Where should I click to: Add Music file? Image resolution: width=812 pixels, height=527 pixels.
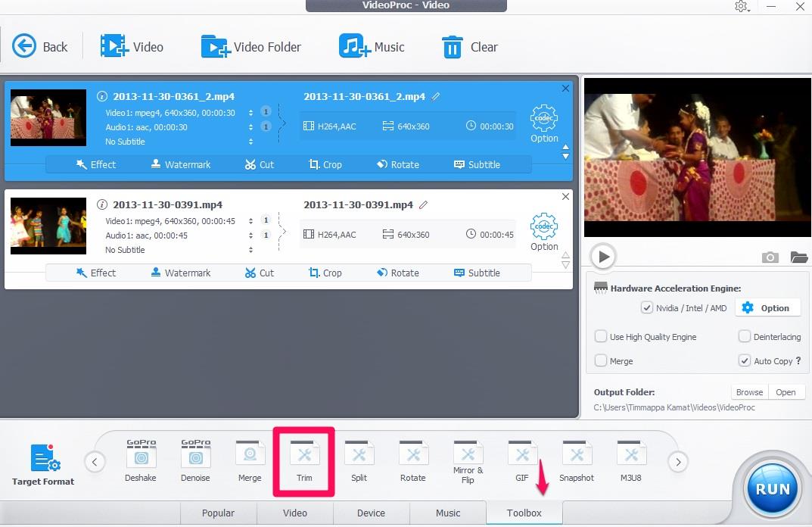[x=372, y=47]
